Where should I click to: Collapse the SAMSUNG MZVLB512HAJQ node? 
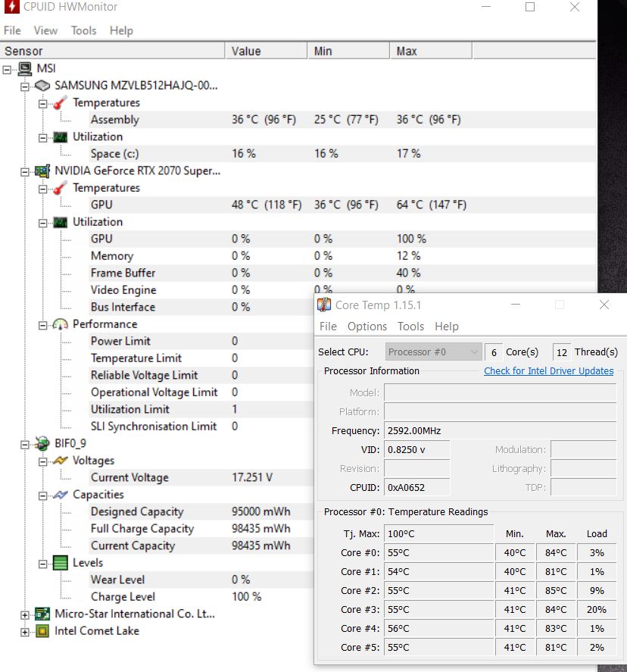25,86
